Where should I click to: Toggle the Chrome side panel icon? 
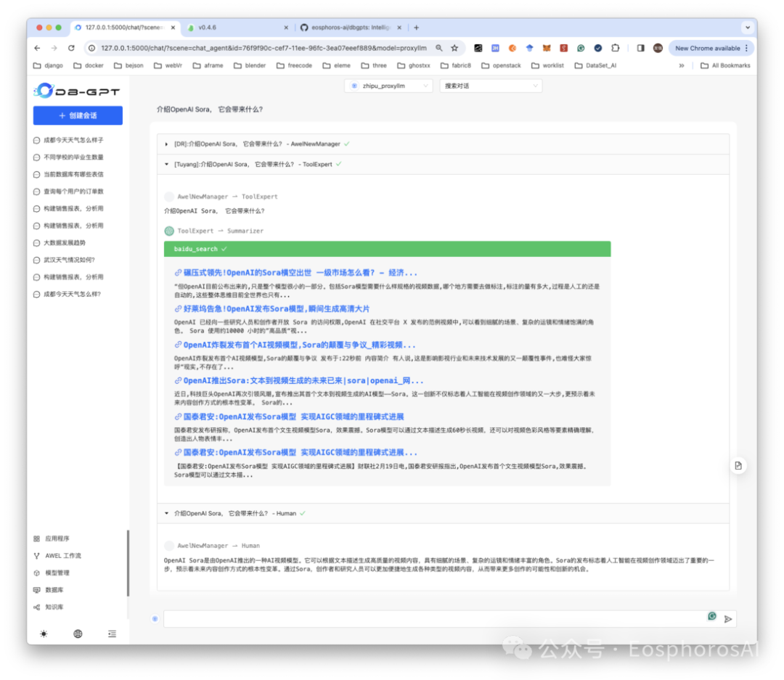click(x=640, y=48)
